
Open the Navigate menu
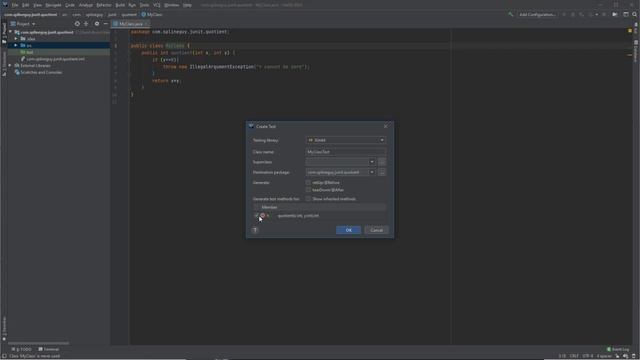tap(53, 5)
